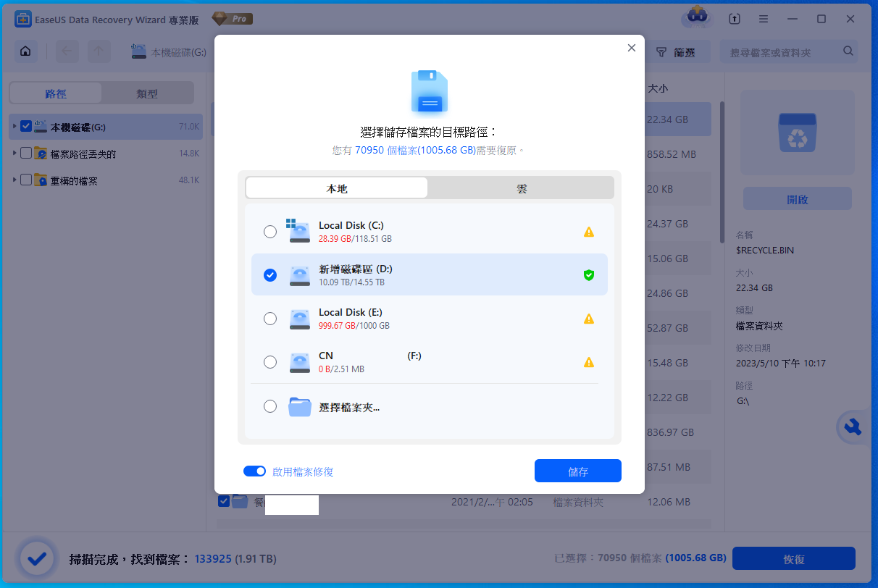
Task: Uncheck 本機磁碟(G:) in the sidebar
Action: (25, 125)
